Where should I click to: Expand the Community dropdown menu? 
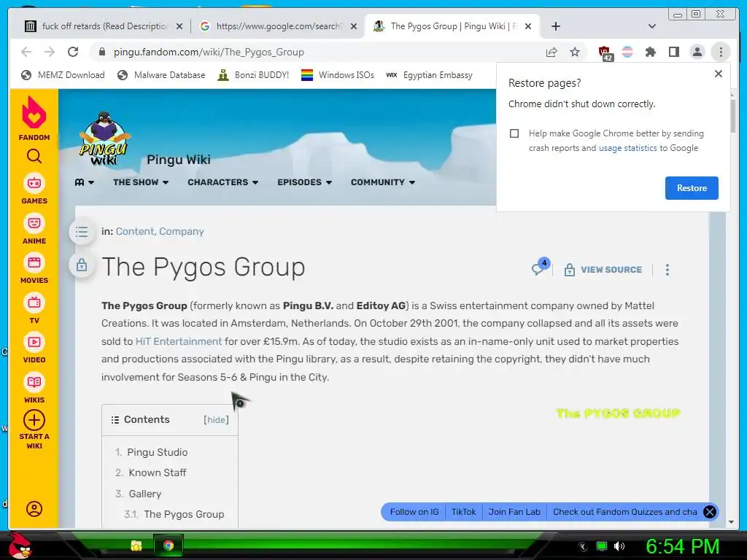[x=383, y=182]
